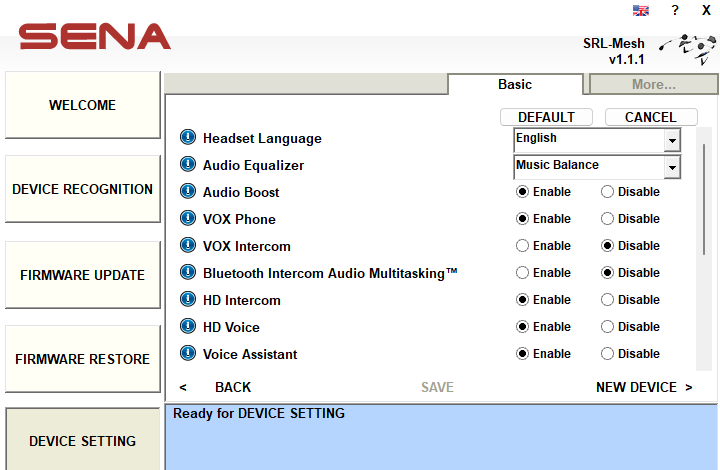Show info for VOX Phone setting
The height and width of the screenshot is (470, 720).
tap(187, 219)
